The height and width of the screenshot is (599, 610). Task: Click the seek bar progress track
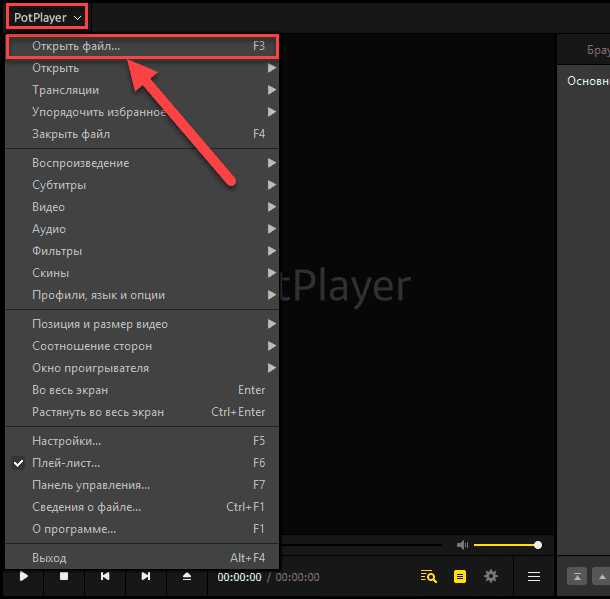pyautogui.click(x=362, y=545)
